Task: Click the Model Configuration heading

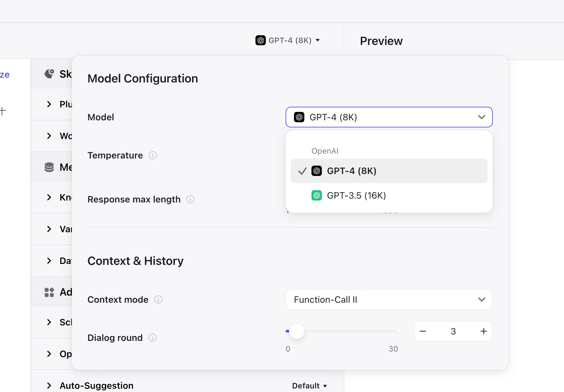Action: pos(143,79)
